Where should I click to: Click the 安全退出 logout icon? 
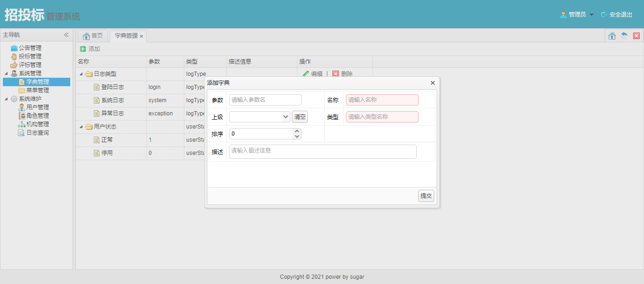pyautogui.click(x=604, y=15)
